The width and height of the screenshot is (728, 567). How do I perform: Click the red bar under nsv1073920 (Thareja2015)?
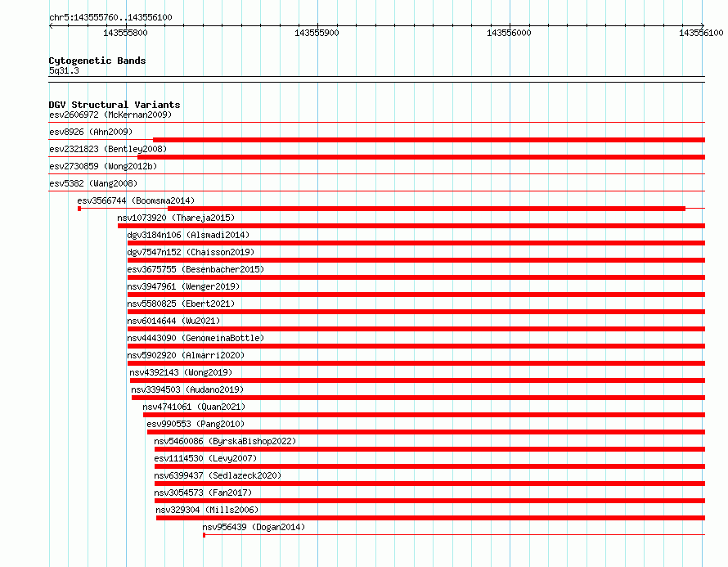[411, 226]
